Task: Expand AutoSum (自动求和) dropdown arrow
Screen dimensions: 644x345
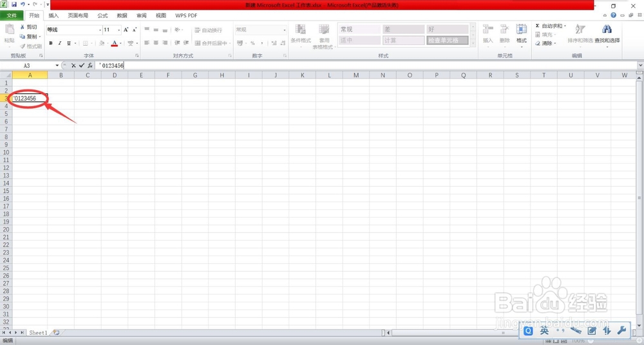Action: 565,26
